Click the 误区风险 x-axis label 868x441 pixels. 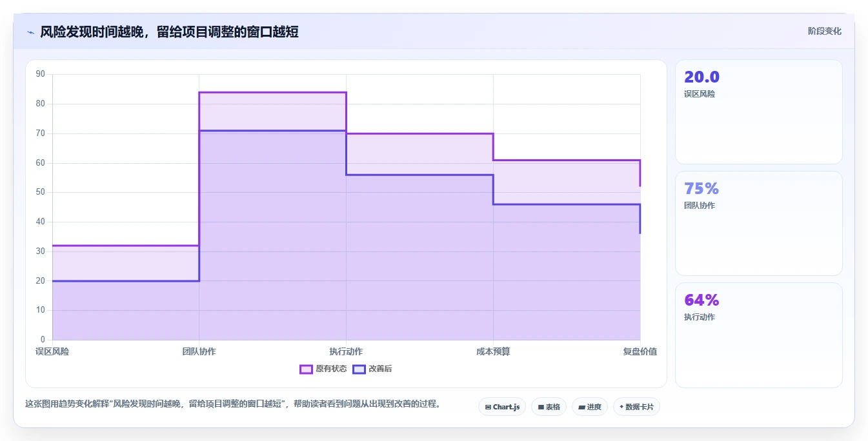52,351
